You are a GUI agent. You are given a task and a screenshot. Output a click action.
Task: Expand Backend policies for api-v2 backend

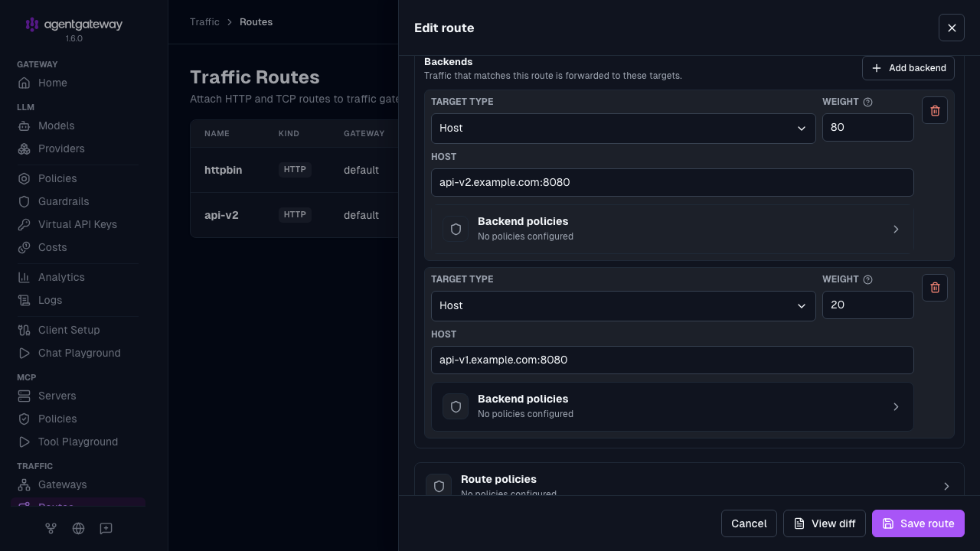pyautogui.click(x=672, y=229)
